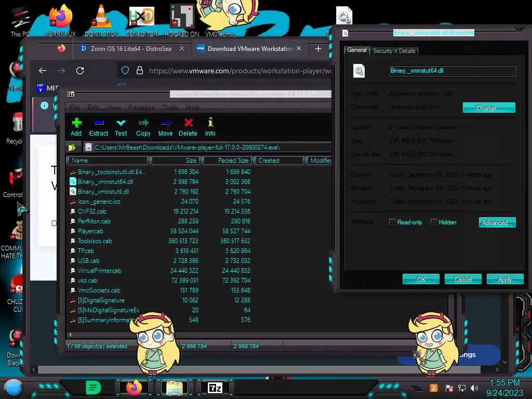Click the Change... button in Properties
Screen dimensions: 532x399
pyautogui.click(x=489, y=108)
